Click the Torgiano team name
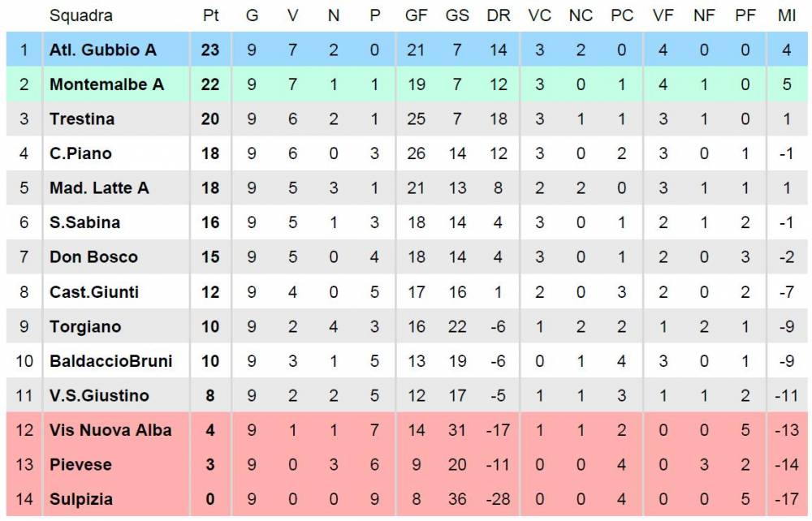 (x=85, y=326)
